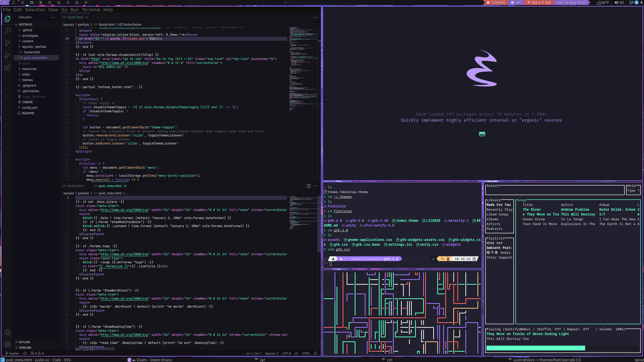Click the weather widget showing 66°F

coord(603,3)
